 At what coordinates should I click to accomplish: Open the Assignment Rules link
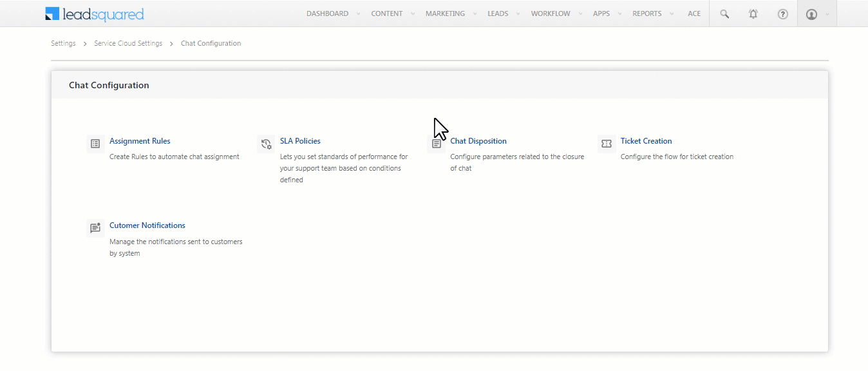(x=139, y=140)
